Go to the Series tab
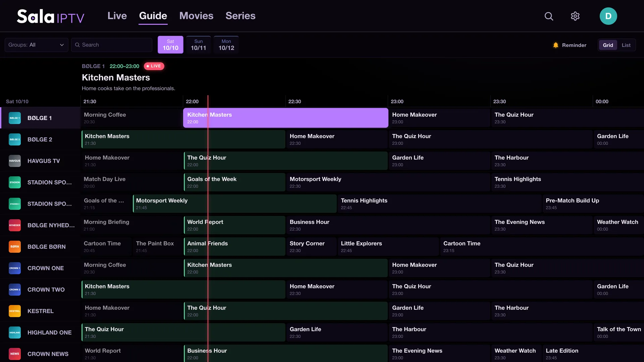 (x=240, y=16)
